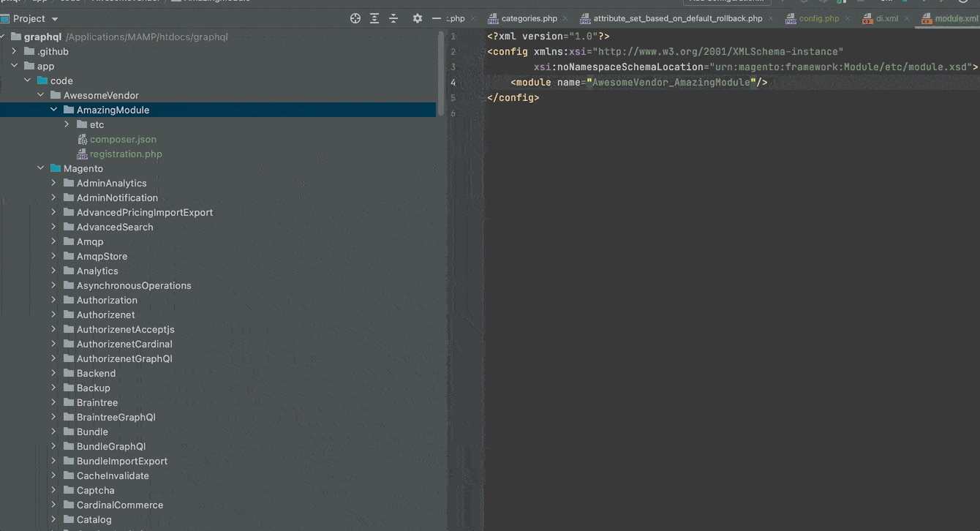Close the config.php editor tab

(x=848, y=19)
